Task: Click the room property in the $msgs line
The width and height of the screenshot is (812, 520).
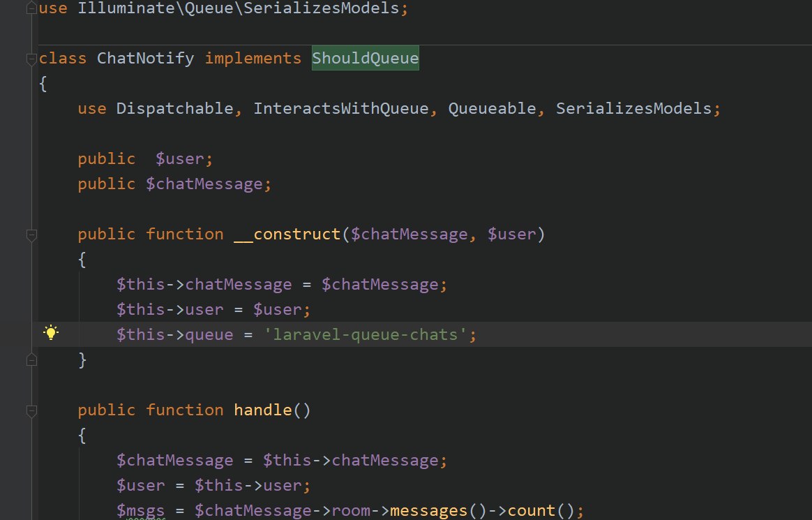Action: click(351, 511)
